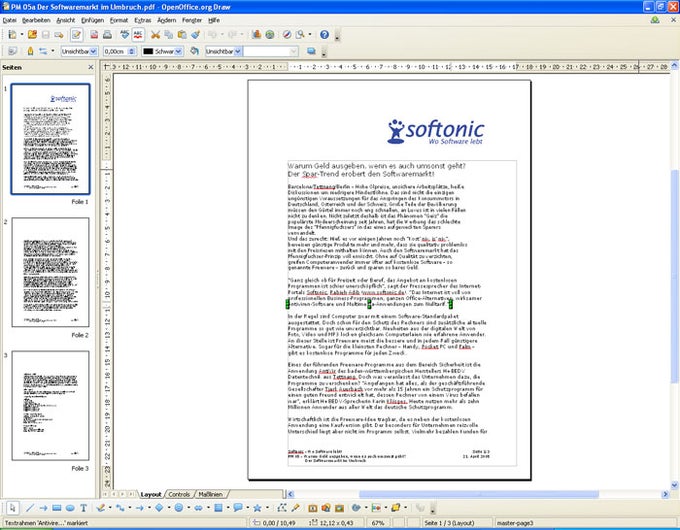Open the Format menu

pos(118,20)
